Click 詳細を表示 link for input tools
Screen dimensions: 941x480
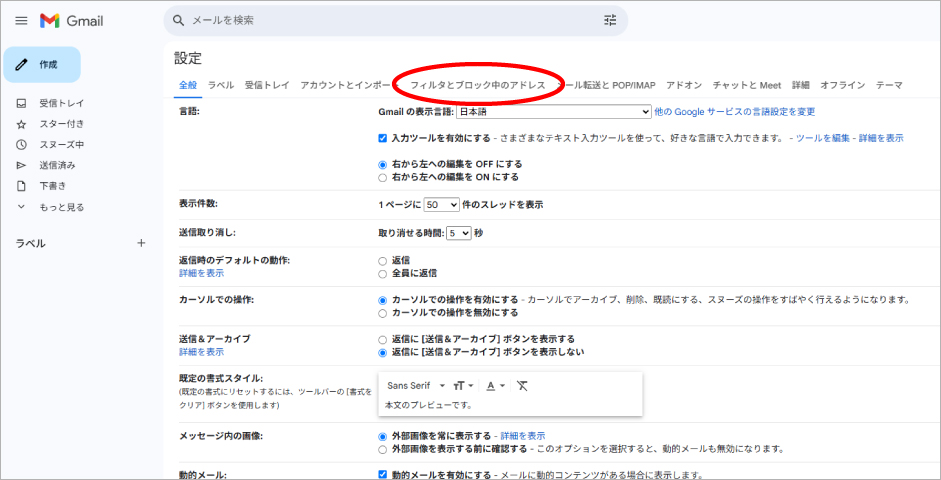coord(881,138)
